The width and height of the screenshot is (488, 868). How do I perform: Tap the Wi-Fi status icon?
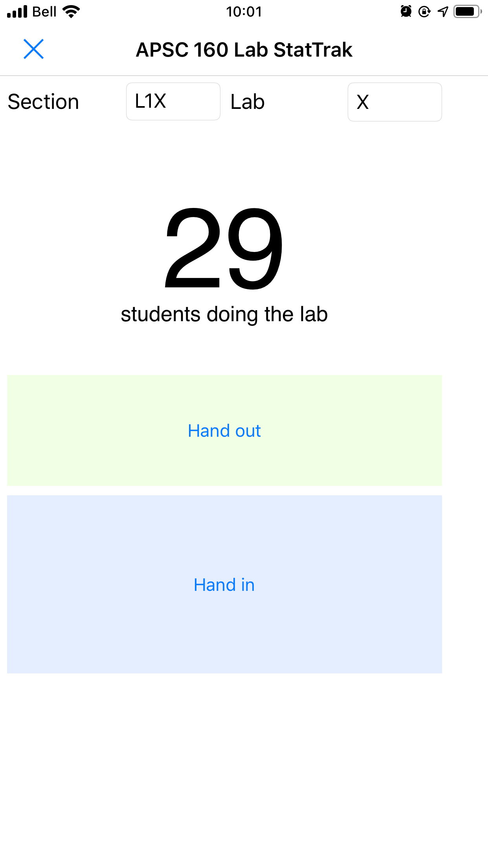pyautogui.click(x=71, y=12)
